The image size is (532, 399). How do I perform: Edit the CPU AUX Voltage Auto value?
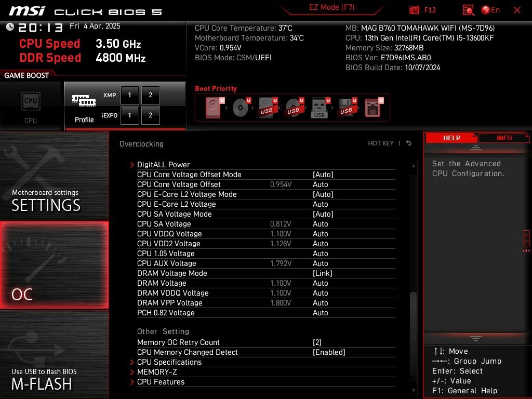click(x=320, y=263)
